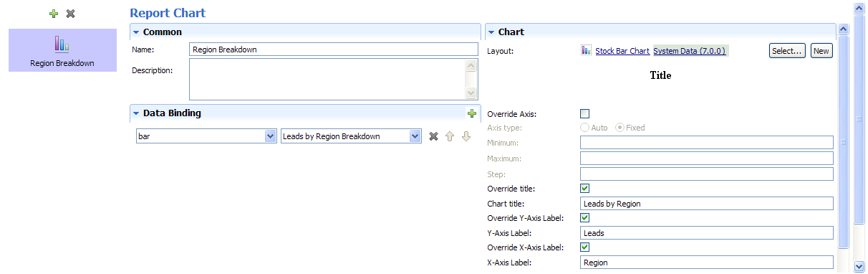Click the Select... layout button

pos(787,51)
